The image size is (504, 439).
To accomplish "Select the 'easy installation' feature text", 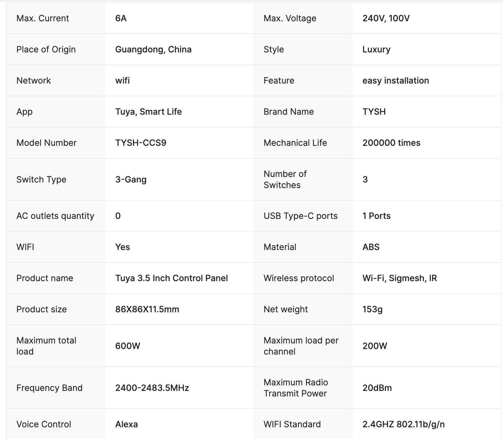I will [x=395, y=80].
